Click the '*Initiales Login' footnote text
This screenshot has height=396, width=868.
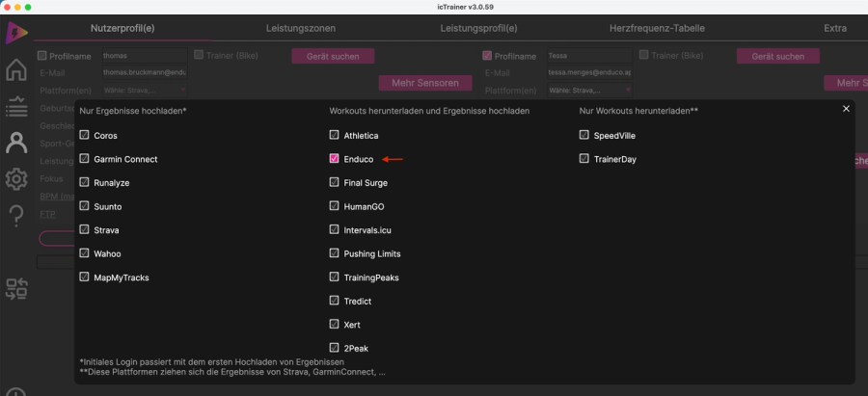tap(211, 361)
